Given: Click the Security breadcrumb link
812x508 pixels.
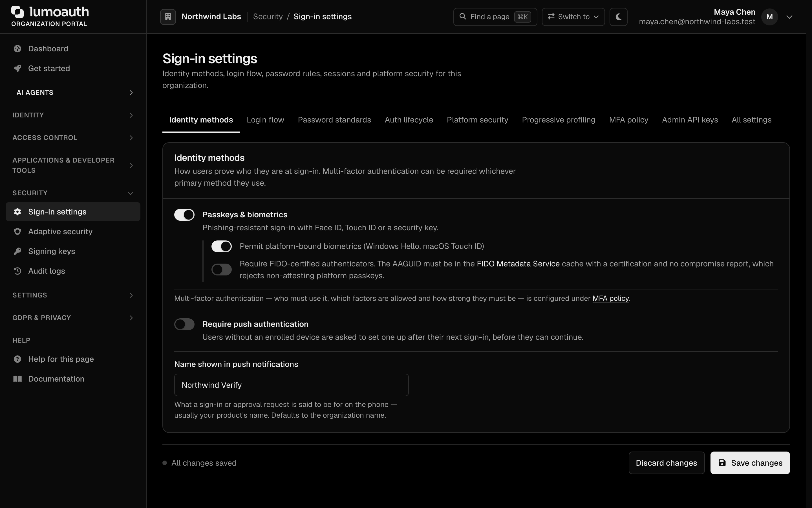Looking at the screenshot, I should click(268, 16).
